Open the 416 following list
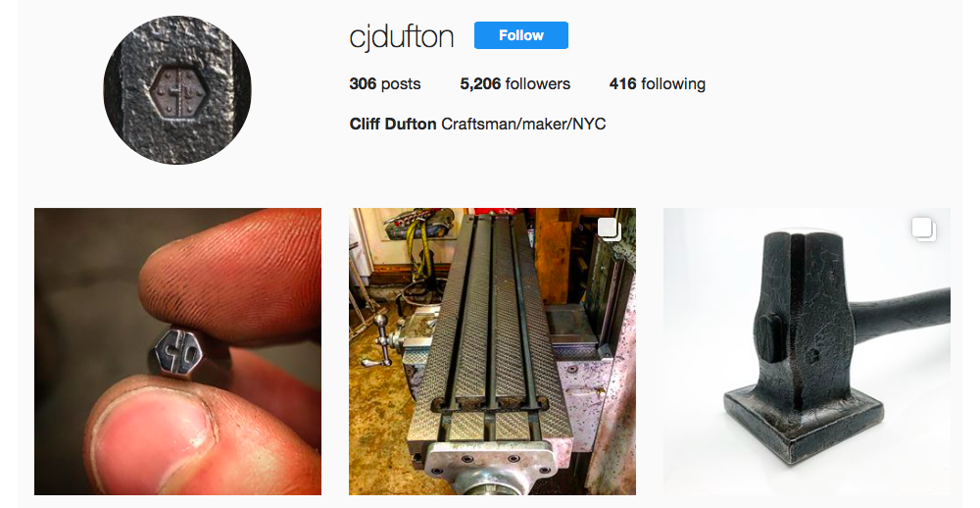 pyautogui.click(x=657, y=83)
